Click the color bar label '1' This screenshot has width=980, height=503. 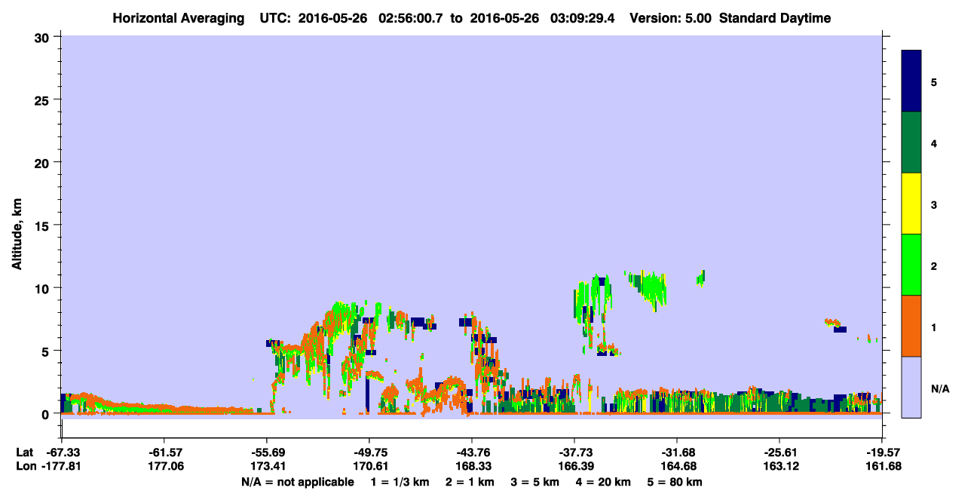[934, 327]
